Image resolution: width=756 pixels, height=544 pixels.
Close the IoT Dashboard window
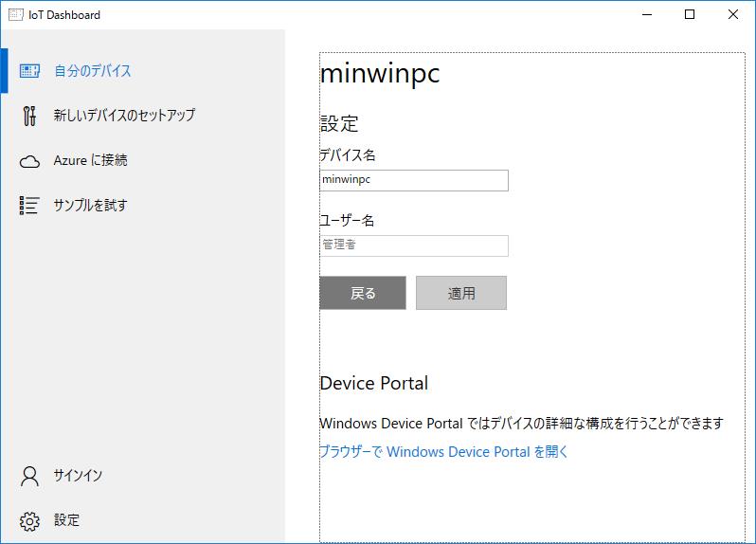733,14
